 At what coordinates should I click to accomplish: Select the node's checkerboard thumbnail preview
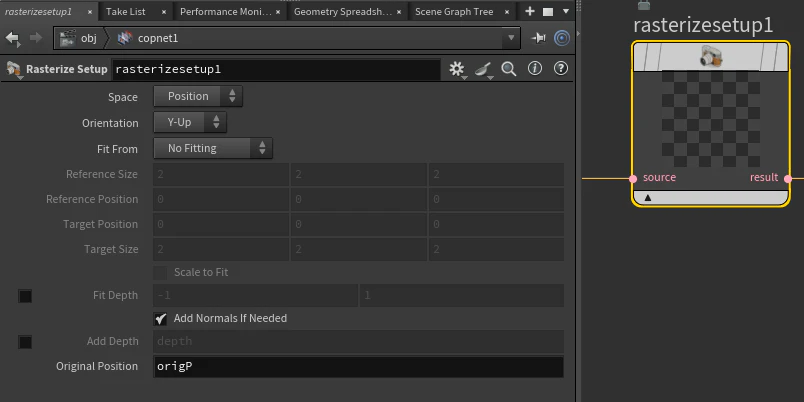point(711,119)
